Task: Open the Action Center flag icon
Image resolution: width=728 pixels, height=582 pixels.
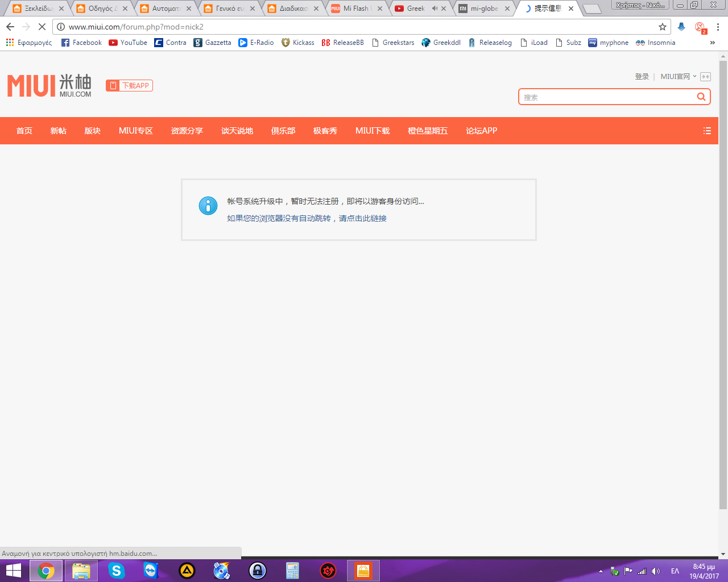Action: pos(628,571)
